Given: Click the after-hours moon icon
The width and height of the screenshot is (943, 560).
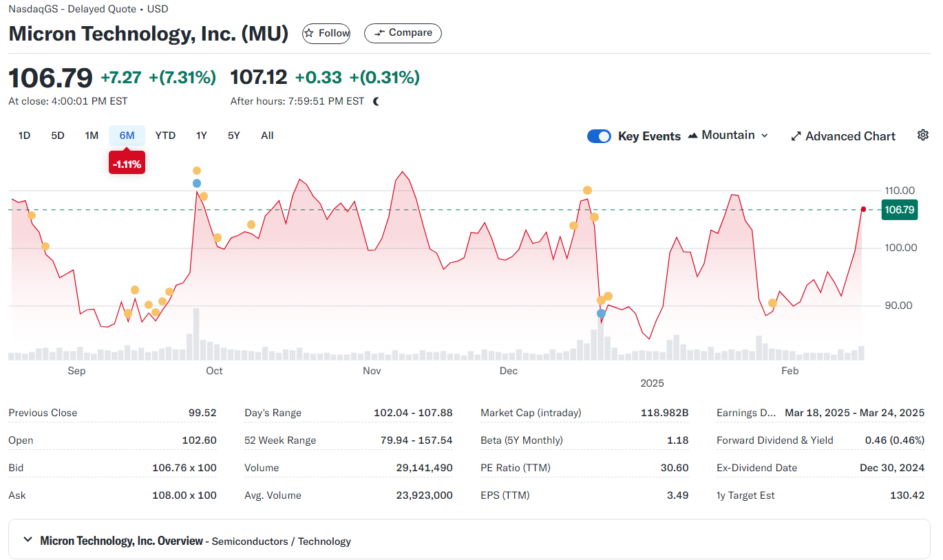Looking at the screenshot, I should pyautogui.click(x=376, y=101).
